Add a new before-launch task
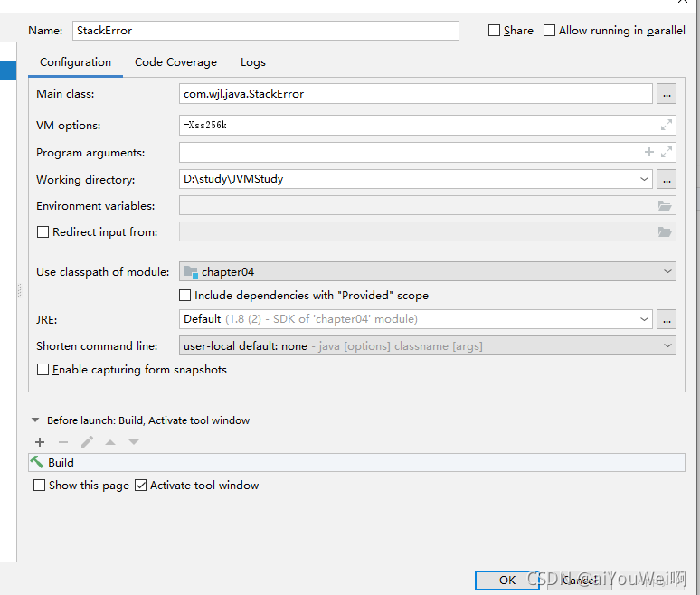The height and width of the screenshot is (595, 700). coord(40,442)
